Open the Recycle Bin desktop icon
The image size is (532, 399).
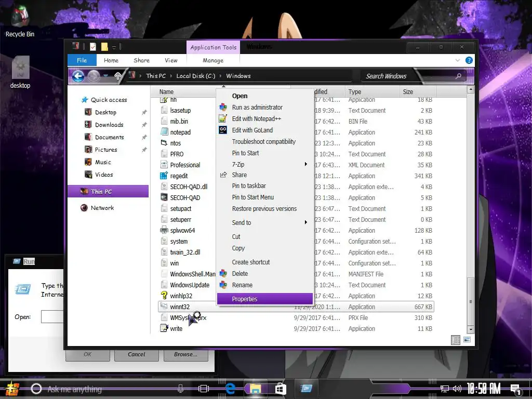[20, 21]
